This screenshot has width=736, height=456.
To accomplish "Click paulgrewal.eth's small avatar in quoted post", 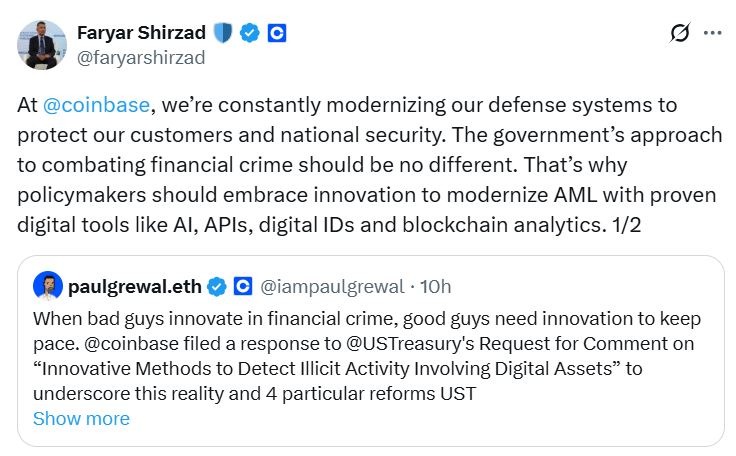I will [x=47, y=287].
